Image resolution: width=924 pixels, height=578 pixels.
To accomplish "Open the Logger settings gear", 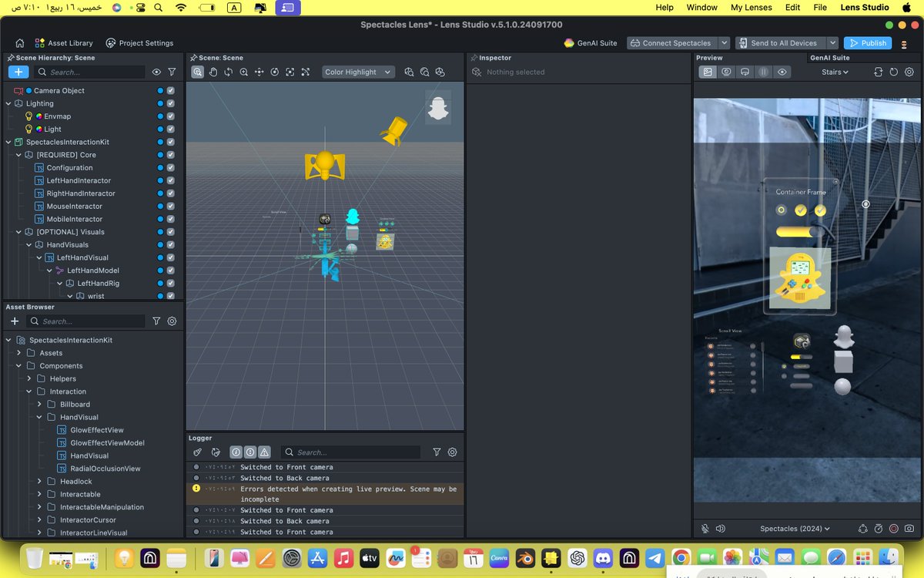I will pyautogui.click(x=453, y=452).
